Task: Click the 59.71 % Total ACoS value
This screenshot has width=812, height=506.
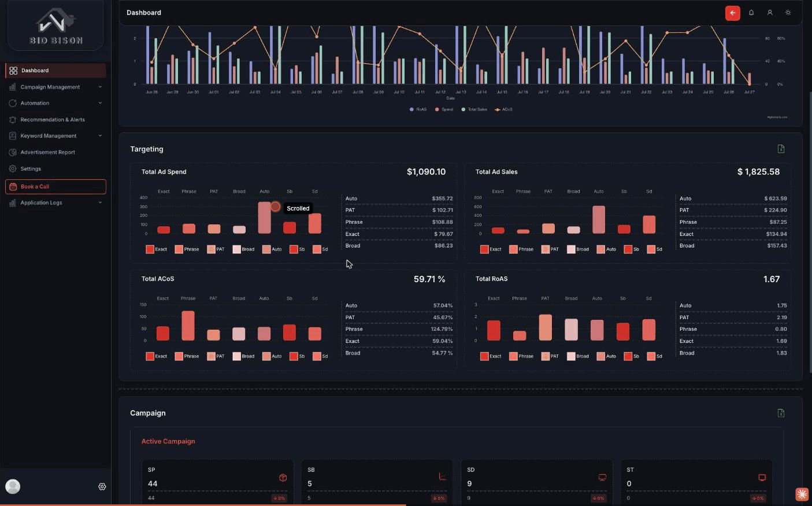Action: point(429,279)
